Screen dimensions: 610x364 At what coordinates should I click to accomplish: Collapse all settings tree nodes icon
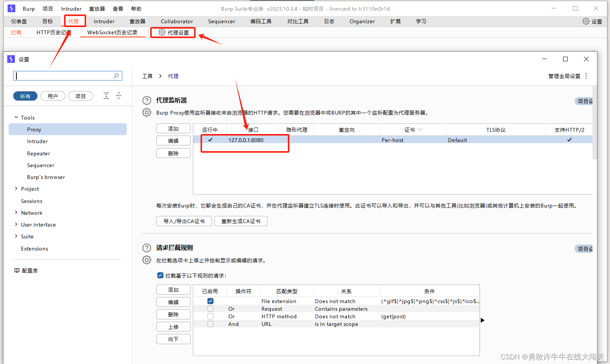(119, 96)
